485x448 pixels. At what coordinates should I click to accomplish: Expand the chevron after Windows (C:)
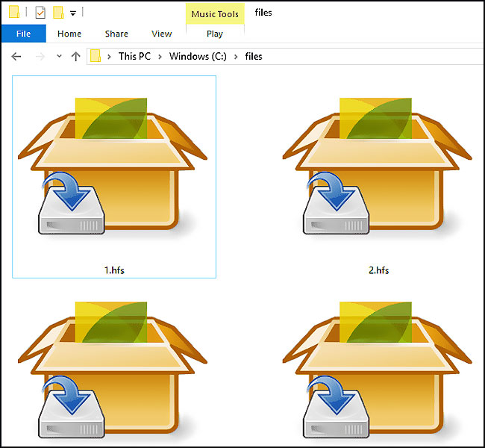pyautogui.click(x=236, y=56)
